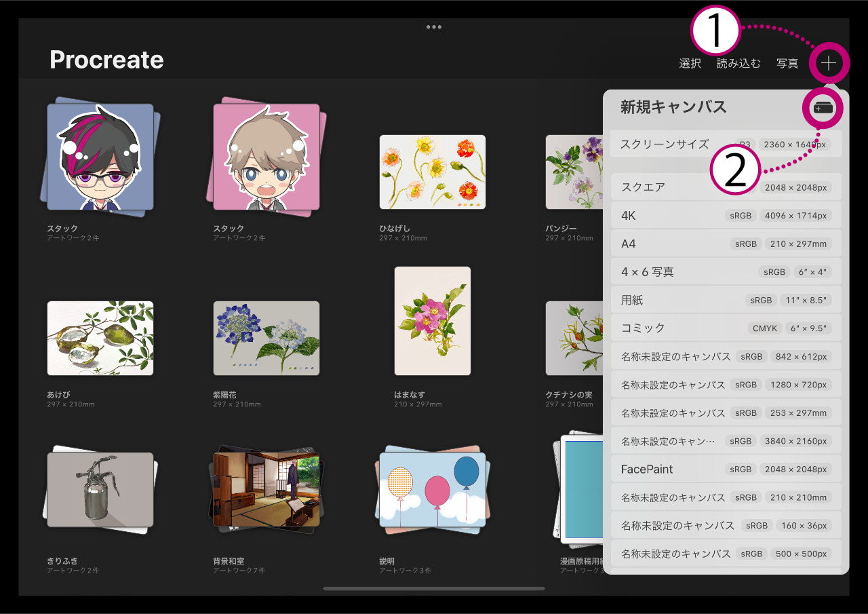This screenshot has width=868, height=614.
Task: Open the 説明 balloons stack
Action: [433, 488]
